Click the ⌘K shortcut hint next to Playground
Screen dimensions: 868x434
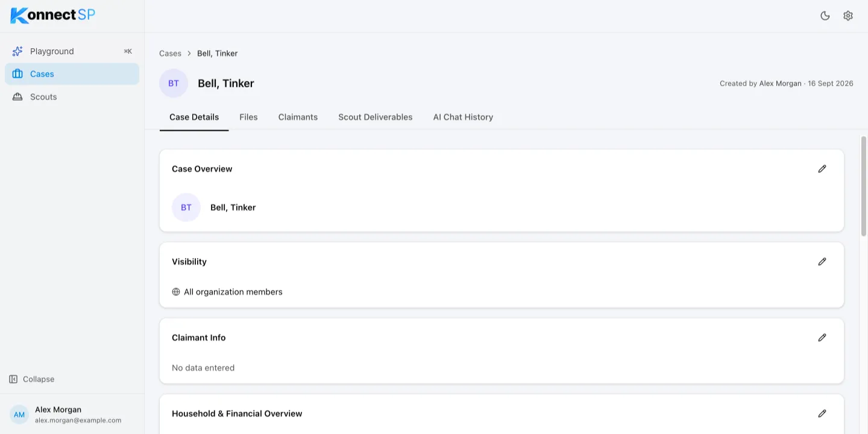[x=128, y=51]
